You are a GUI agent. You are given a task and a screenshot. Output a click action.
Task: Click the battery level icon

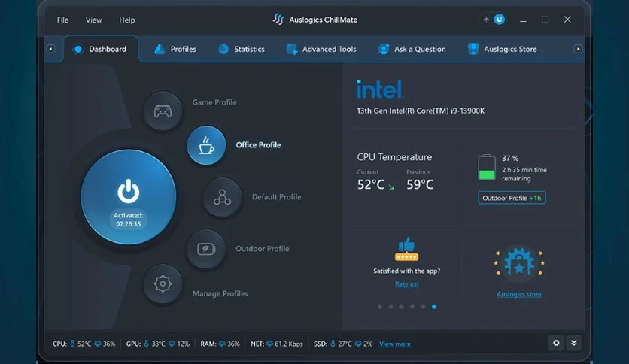click(487, 167)
